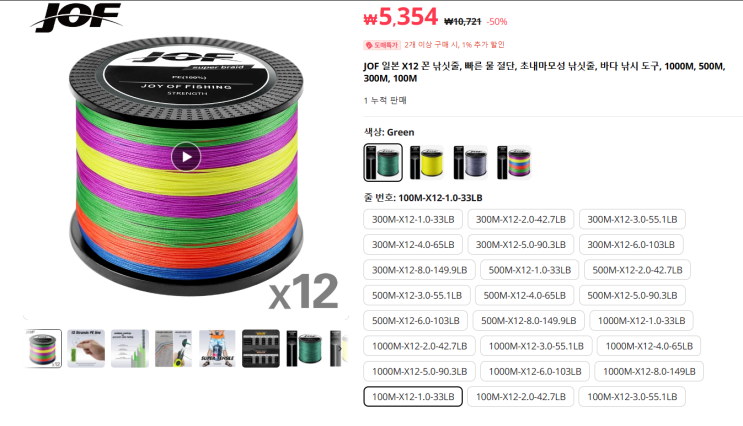Choose 300M-X12-6.0-103LB line size
The image size is (743, 426).
(x=631, y=245)
